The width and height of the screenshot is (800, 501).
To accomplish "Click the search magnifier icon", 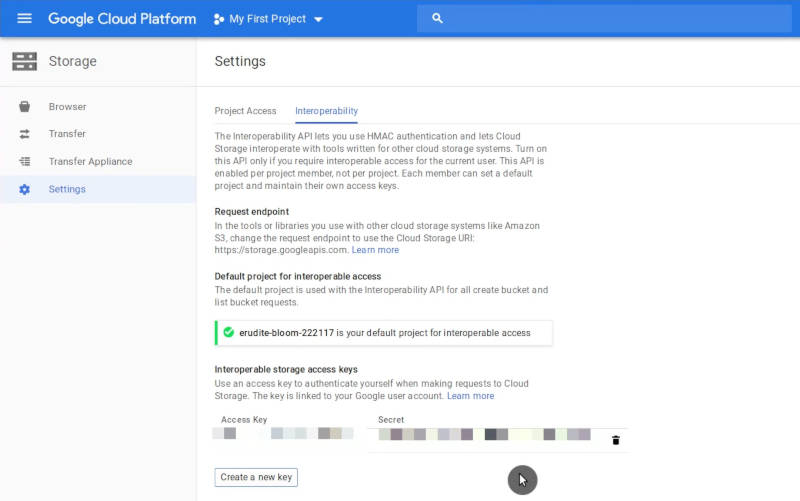I will [437, 18].
